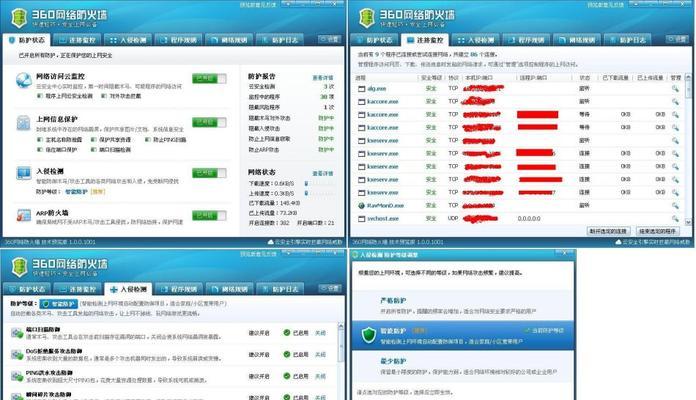
Task: Click the 上网信息保护 section icon
Action: point(23,123)
